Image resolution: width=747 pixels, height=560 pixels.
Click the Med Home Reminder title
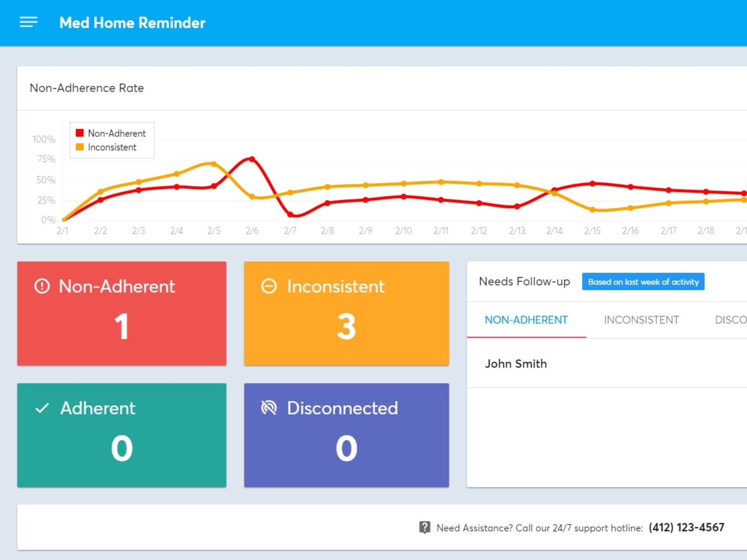(132, 23)
